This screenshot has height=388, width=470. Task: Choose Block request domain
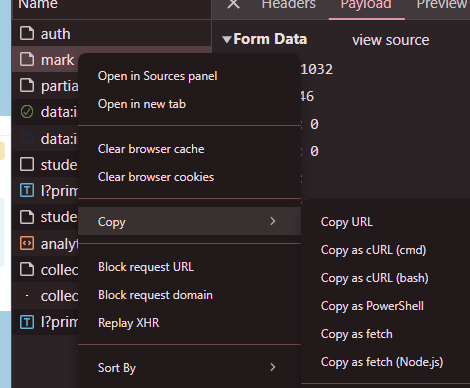[189, 295]
